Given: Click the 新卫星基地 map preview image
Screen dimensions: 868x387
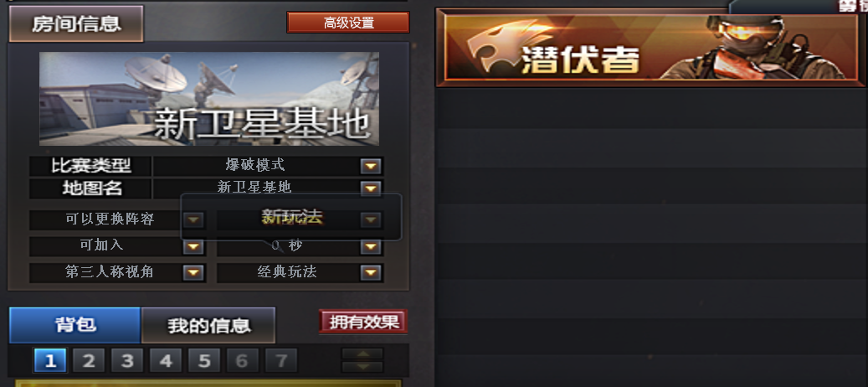Looking at the screenshot, I should (209, 99).
